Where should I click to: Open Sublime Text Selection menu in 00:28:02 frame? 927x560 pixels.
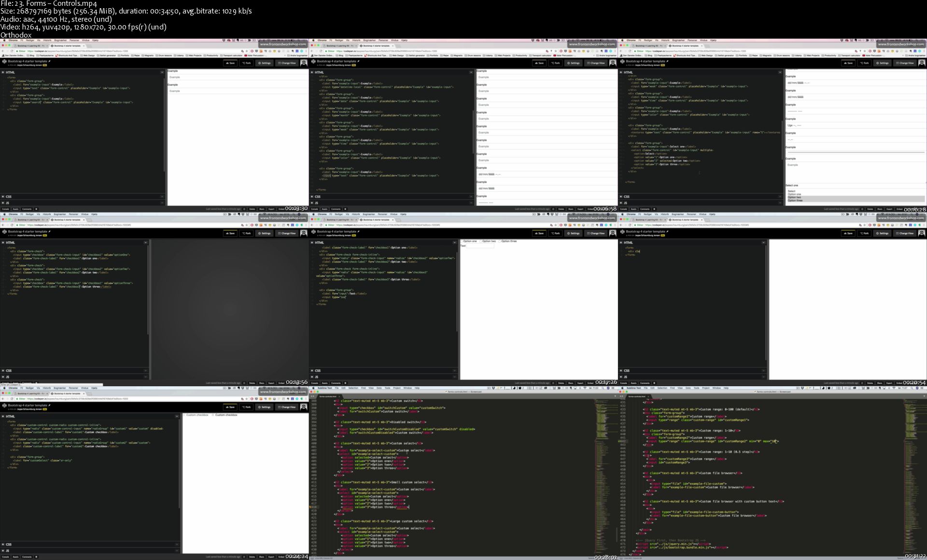[x=353, y=388]
